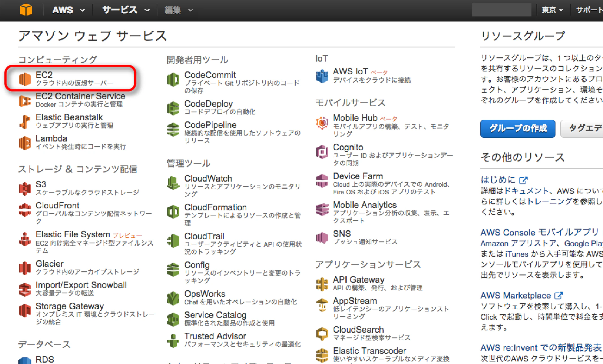The height and width of the screenshot is (364, 603).
Task: Click the account name field in top bar
Action: 502,10
